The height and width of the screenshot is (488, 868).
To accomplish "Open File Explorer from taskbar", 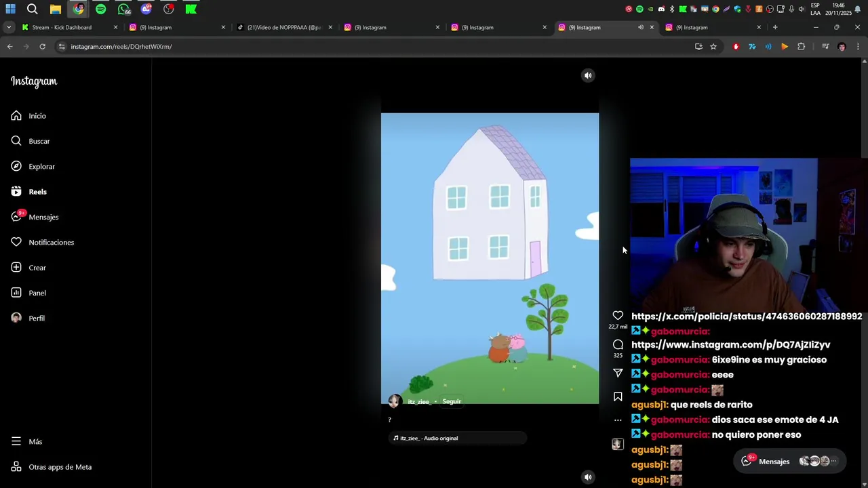I will pyautogui.click(x=56, y=9).
